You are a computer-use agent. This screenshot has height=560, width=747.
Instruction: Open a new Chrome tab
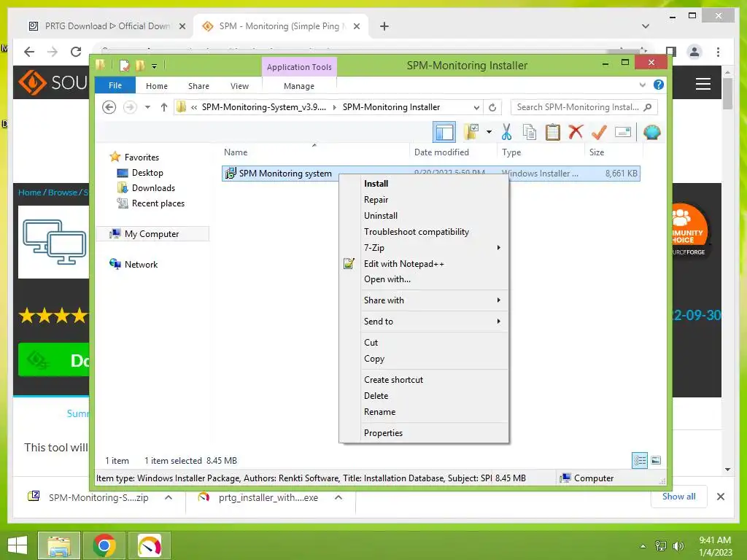pyautogui.click(x=384, y=26)
